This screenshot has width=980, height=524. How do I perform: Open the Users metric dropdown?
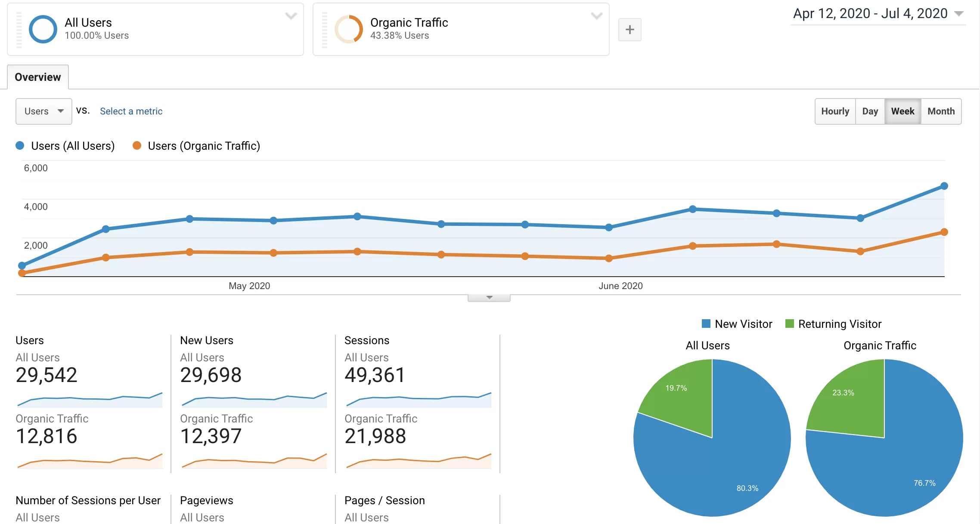tap(43, 111)
